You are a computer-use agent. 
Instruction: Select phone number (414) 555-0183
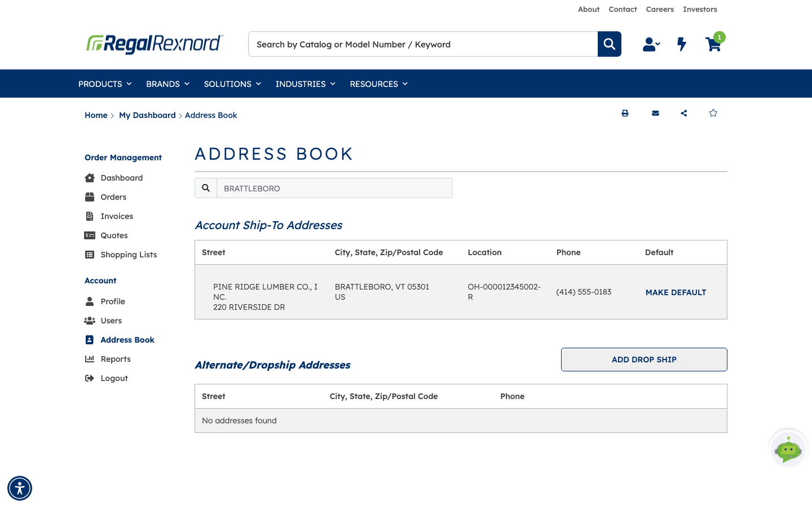584,292
